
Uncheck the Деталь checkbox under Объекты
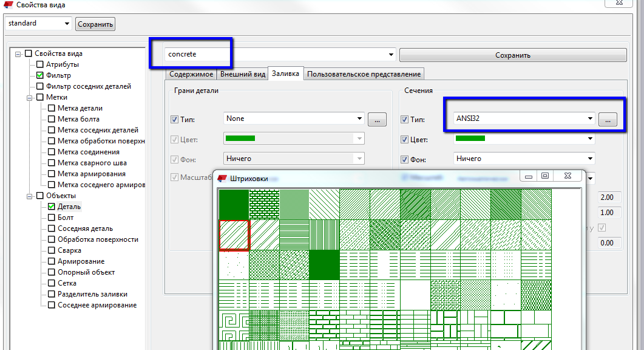point(52,207)
